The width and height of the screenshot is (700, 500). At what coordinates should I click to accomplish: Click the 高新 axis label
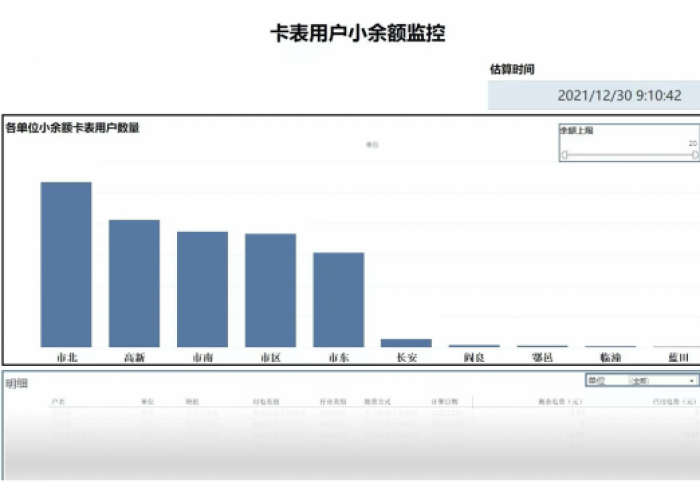(134, 357)
